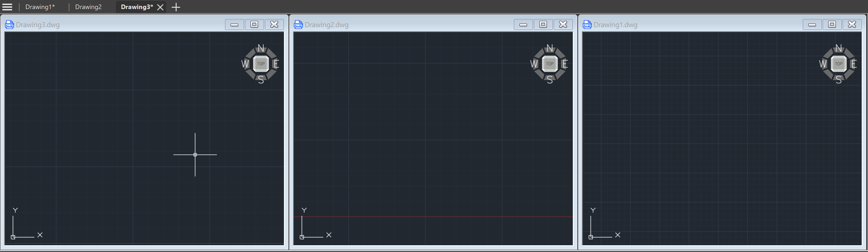Click E on Drawing3 ViewCube compass
This screenshot has height=252, width=868.
point(276,64)
